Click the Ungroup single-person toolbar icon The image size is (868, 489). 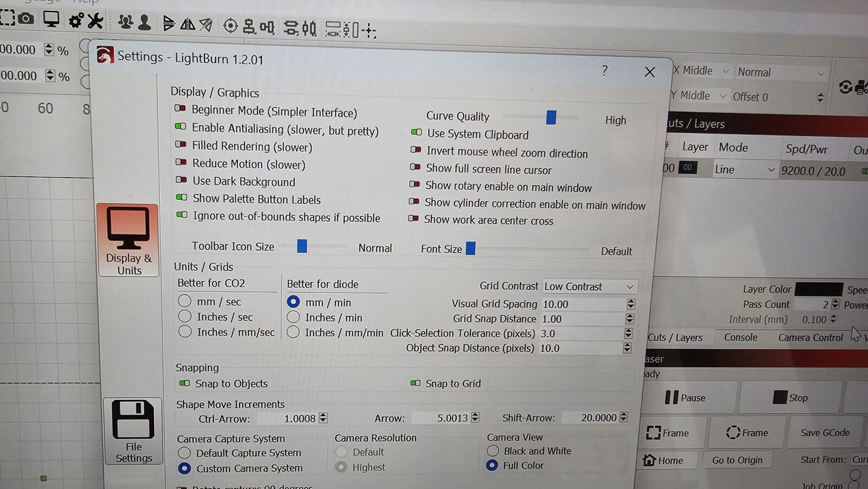144,22
